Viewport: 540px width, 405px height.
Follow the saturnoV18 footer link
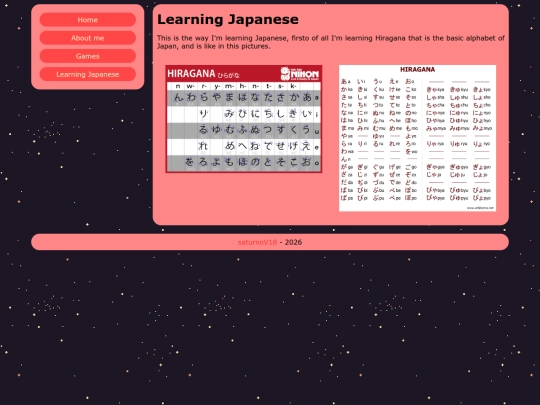pyautogui.click(x=257, y=242)
